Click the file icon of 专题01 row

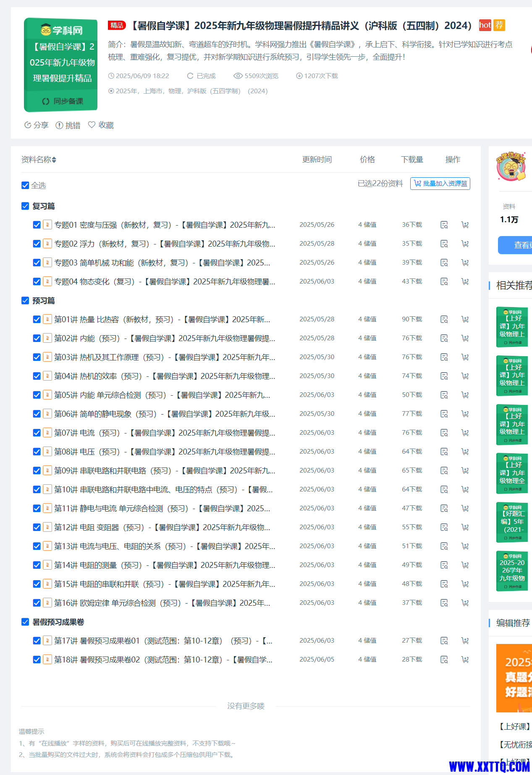click(x=47, y=225)
